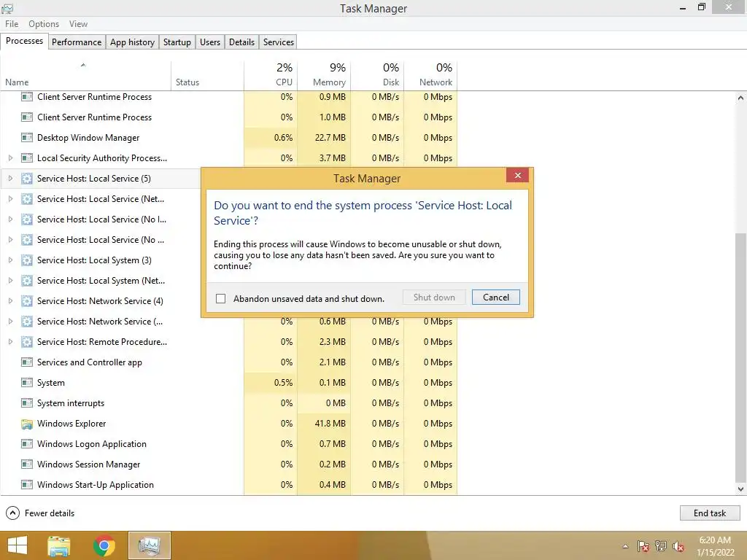Show hidden system tray icons
Viewport: 747px width, 560px height.
click(x=625, y=546)
